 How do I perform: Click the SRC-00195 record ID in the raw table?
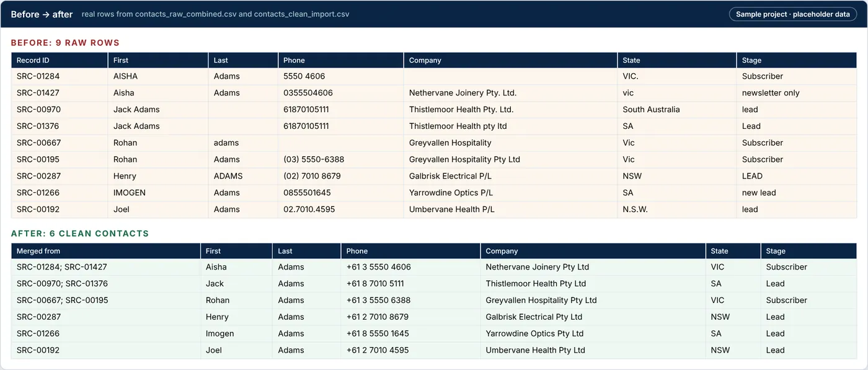pyautogui.click(x=60, y=160)
